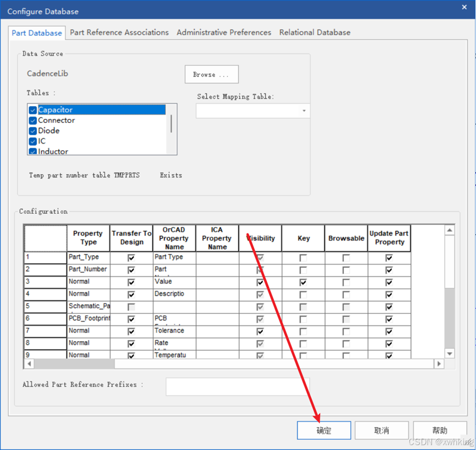476x450 pixels.
Task: Click the Transfer To Design column header
Action: [131, 238]
